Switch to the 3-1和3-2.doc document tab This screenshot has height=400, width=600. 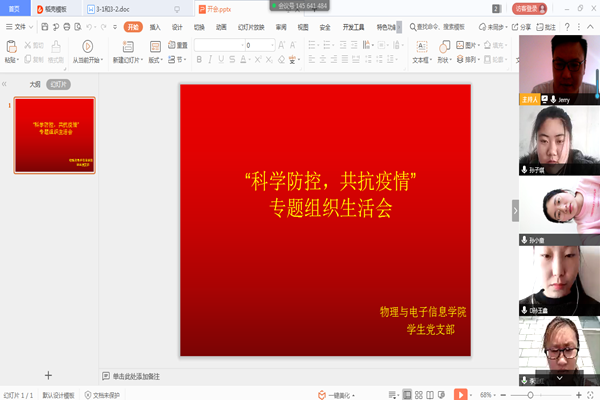(112, 9)
